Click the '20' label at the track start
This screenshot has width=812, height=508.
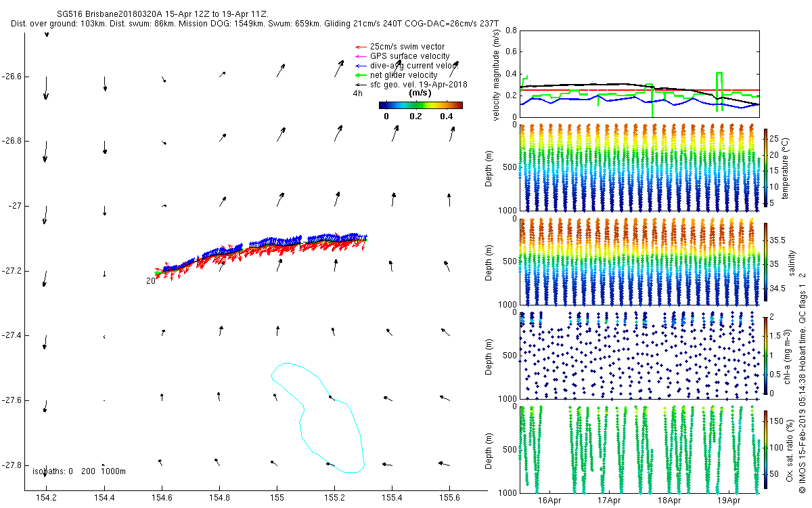150,280
